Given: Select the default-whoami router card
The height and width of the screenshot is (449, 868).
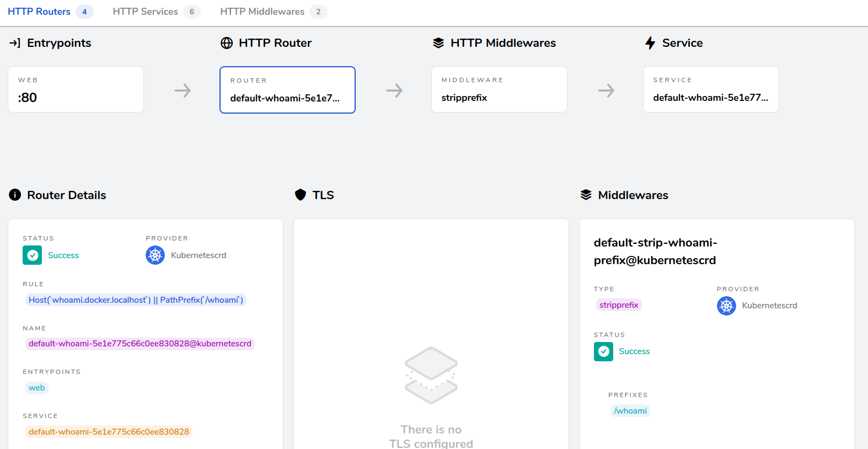Looking at the screenshot, I should point(287,90).
